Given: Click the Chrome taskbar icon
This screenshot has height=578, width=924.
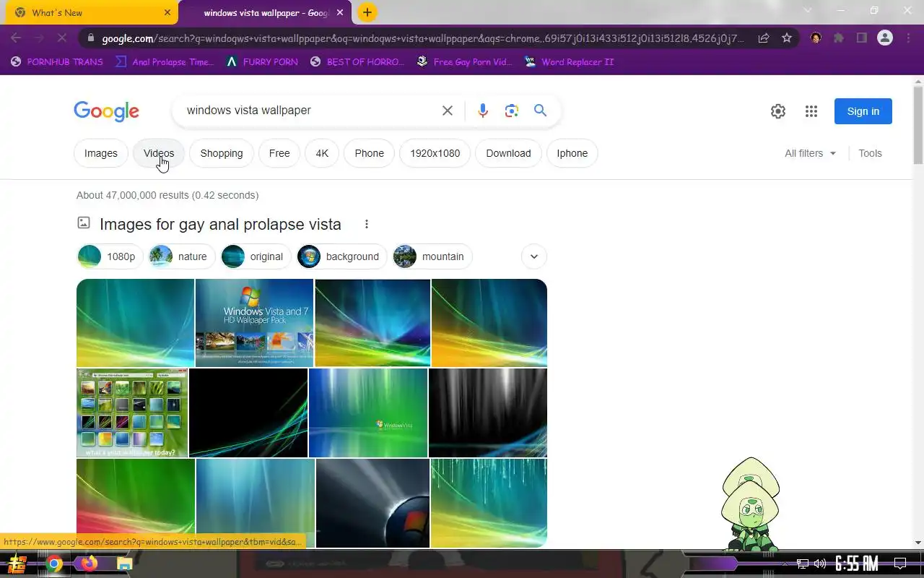Looking at the screenshot, I should click(x=54, y=564).
